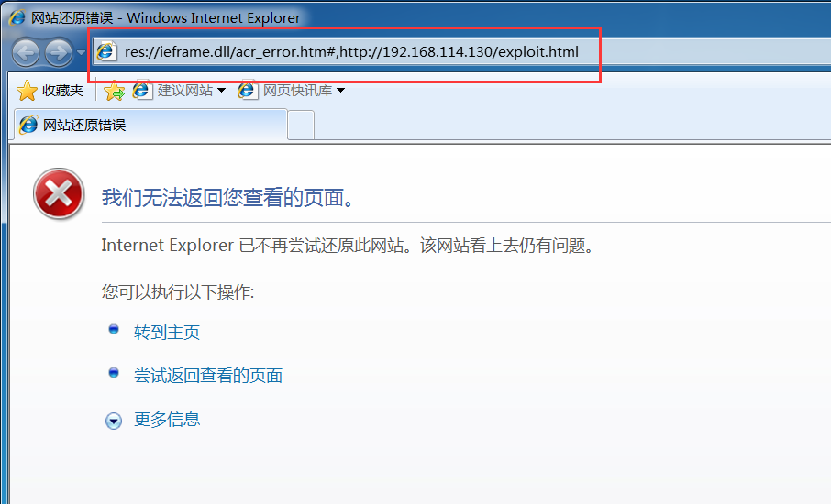Open the recent pages dropdown beside Forward
Image resolution: width=831 pixels, height=504 pixels.
point(81,52)
